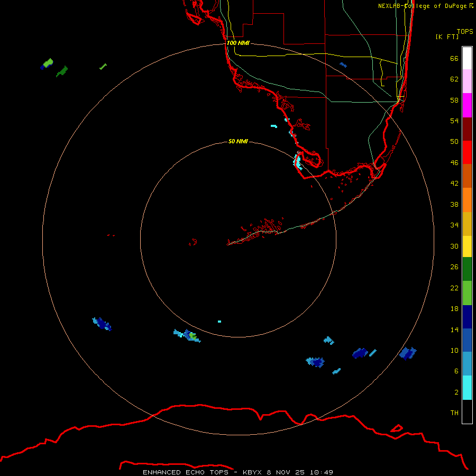Viewport: 476px width, 476px height.
Task: Click the navy 22 kft legend swatch
Action: pos(467,317)
